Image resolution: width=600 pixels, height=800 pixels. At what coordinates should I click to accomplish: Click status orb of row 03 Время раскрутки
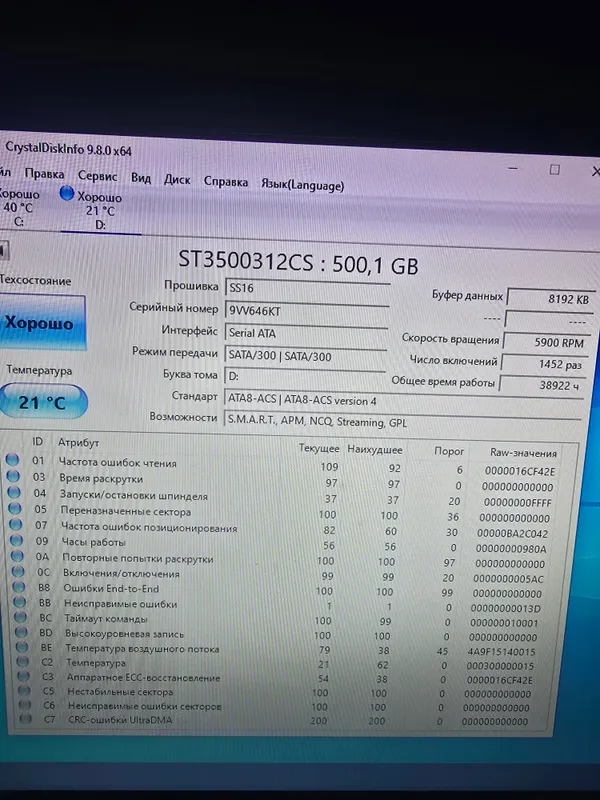[13, 476]
